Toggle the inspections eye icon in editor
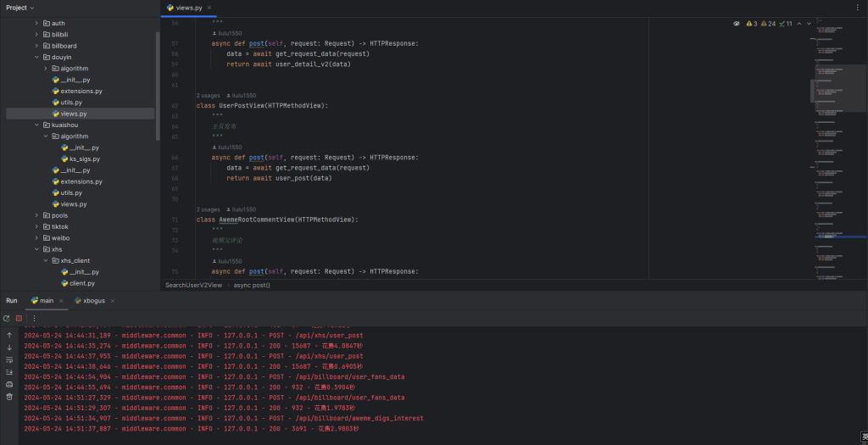Viewport: 868px width, 445px height. [x=736, y=24]
